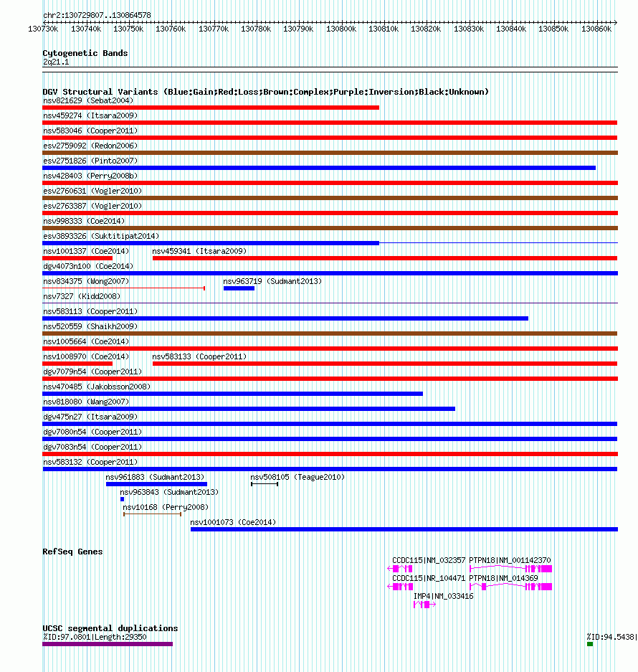Click the IMP4|NM_033416 gene label

(x=444, y=596)
